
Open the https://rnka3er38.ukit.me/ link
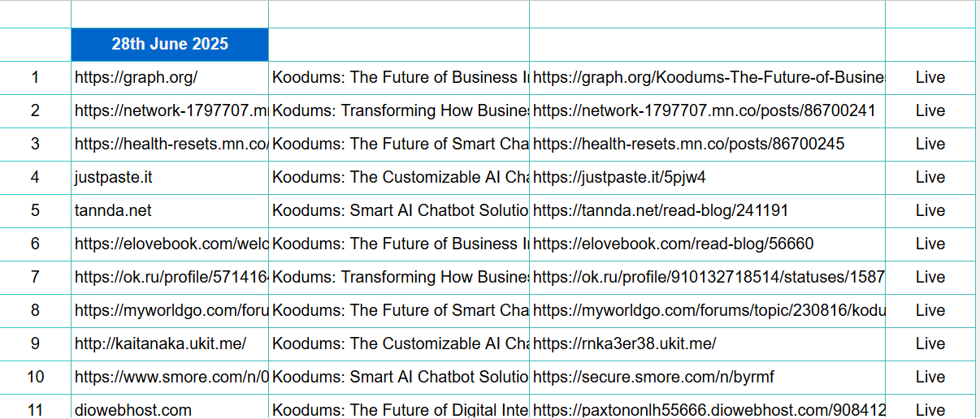tap(625, 343)
